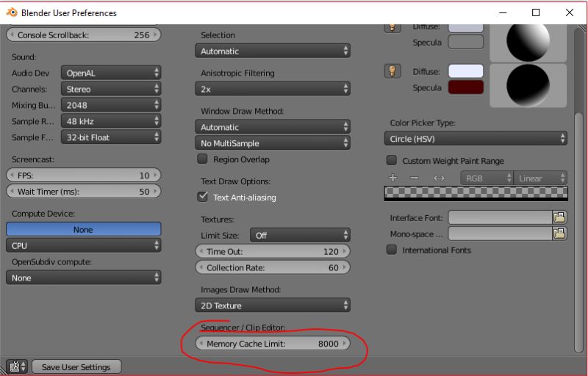Enable Custom Weight Paint Range
Image resolution: width=588 pixels, height=376 pixels.
(x=392, y=160)
